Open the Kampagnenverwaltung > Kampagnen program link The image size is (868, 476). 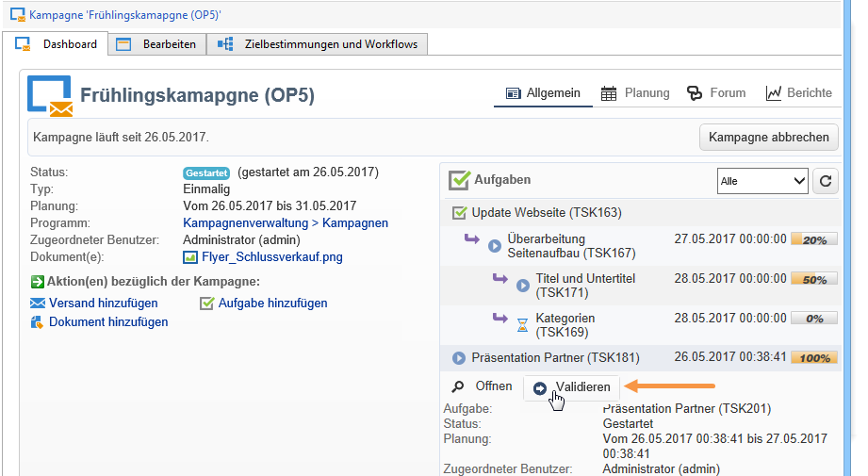click(286, 223)
